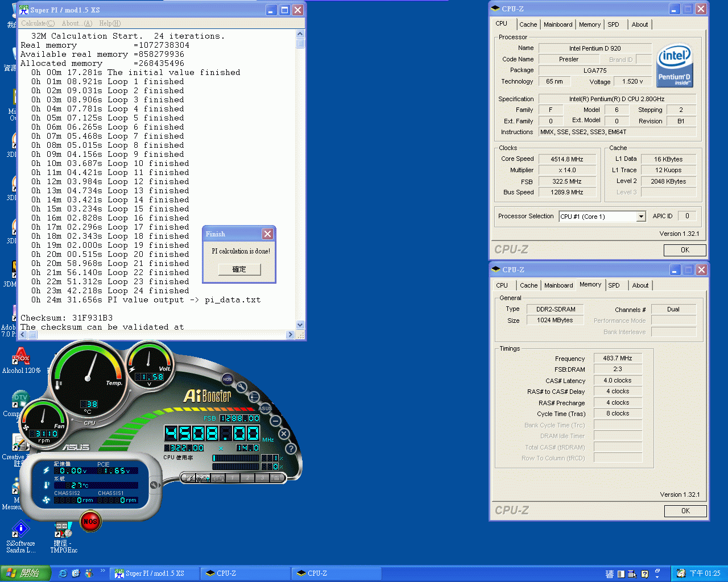Viewport: 728px width, 582px height.
Task: Open Help menu in Super PI
Action: pyautogui.click(x=110, y=23)
